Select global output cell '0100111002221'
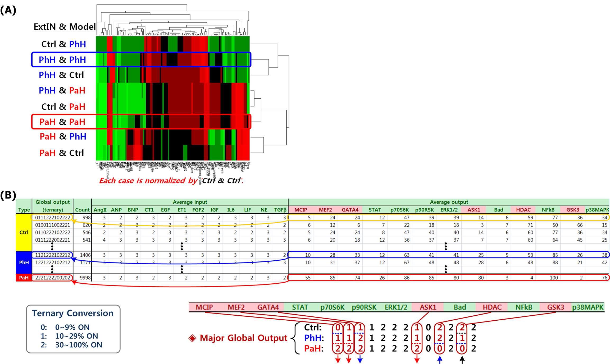The height and width of the screenshot is (364, 610). (53, 225)
